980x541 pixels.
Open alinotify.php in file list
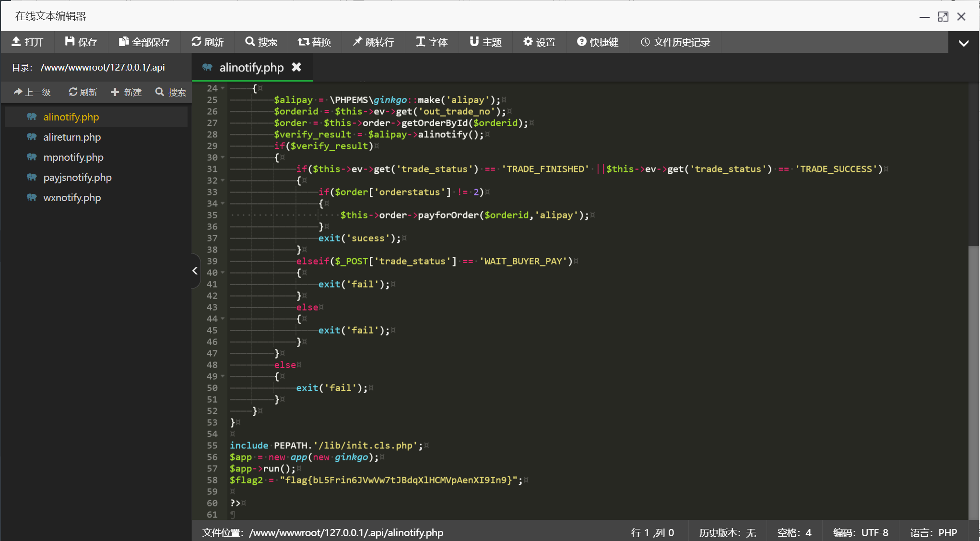click(x=96, y=117)
